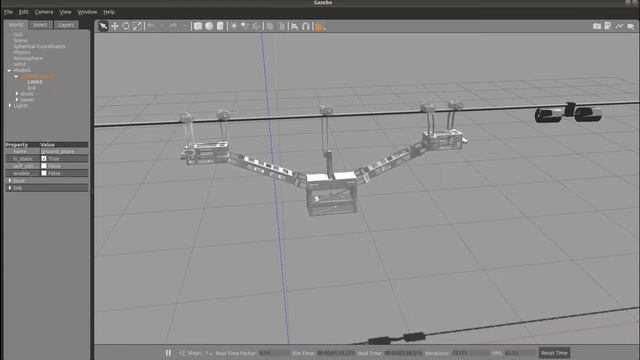Open the Window menu
The width and height of the screenshot is (640, 360).
[87, 12]
